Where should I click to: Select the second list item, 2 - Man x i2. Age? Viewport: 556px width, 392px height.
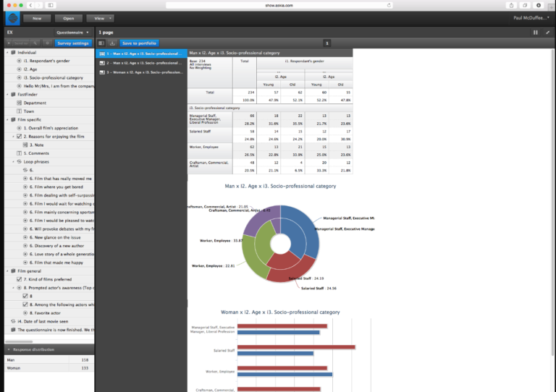141,63
